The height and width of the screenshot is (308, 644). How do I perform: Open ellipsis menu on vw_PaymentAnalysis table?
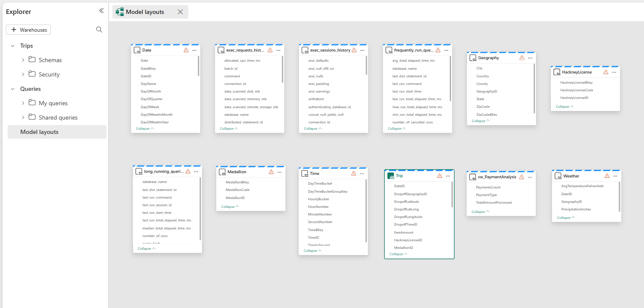tap(530, 177)
